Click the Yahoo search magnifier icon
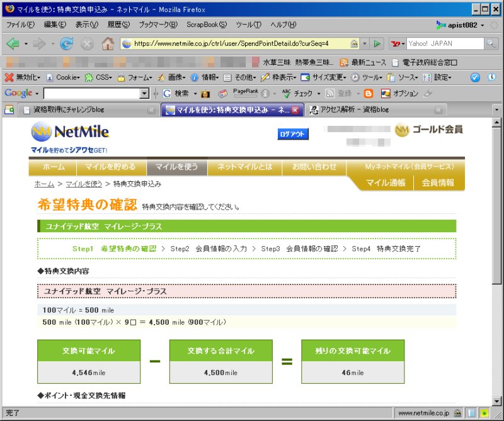The image size is (504, 421). pyautogui.click(x=491, y=43)
